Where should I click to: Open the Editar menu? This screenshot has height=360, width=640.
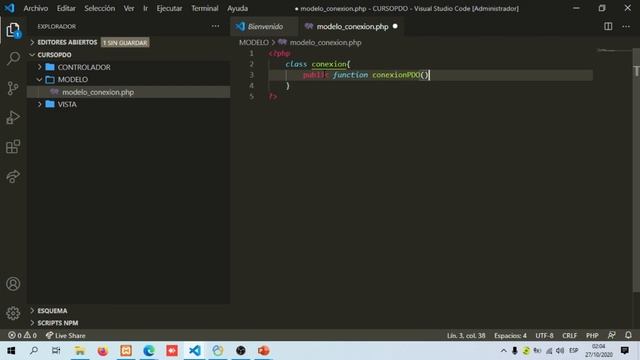coord(66,8)
